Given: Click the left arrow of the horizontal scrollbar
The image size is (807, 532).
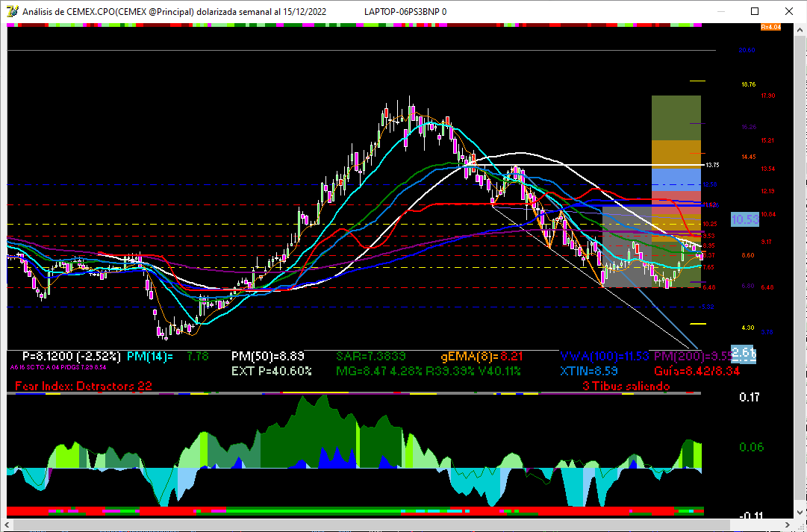Looking at the screenshot, I should [x=7, y=525].
